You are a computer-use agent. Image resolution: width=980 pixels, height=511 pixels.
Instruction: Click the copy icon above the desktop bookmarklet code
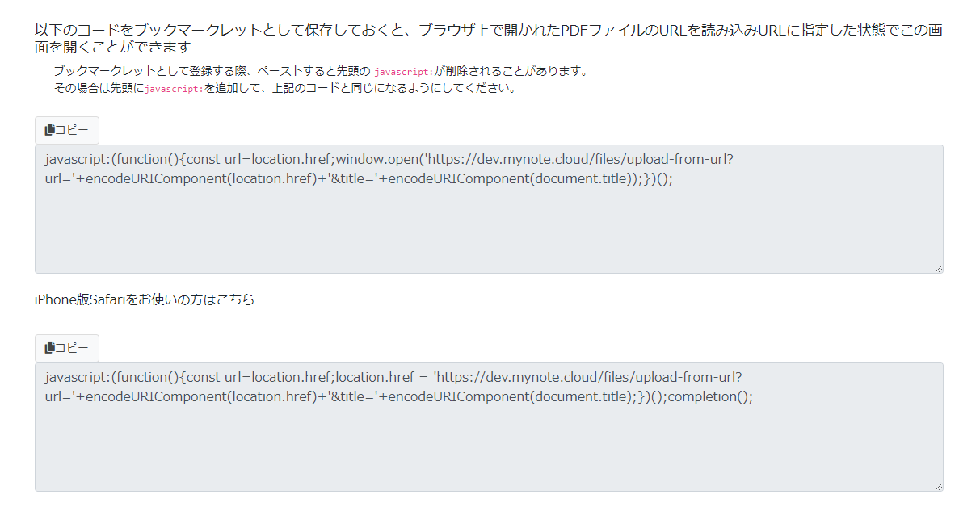click(x=48, y=130)
